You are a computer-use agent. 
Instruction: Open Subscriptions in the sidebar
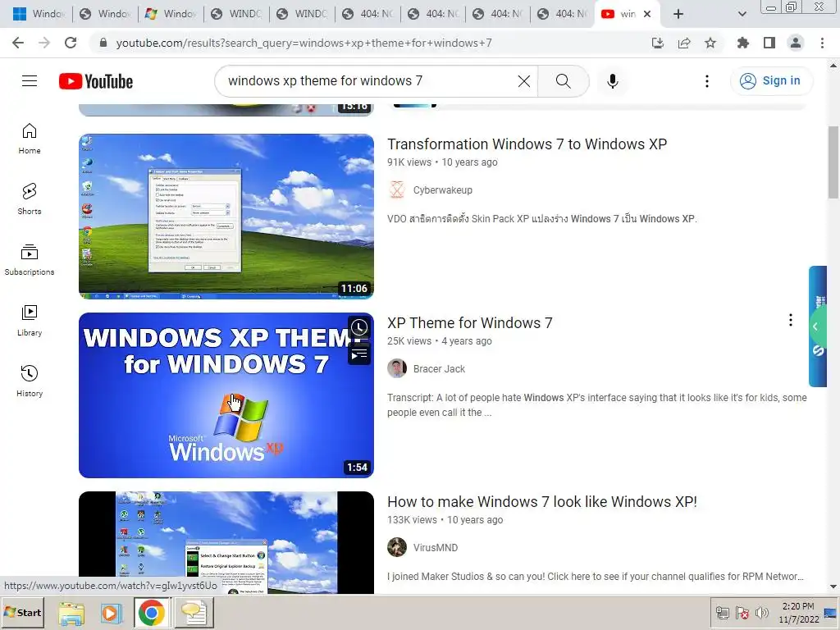pyautogui.click(x=30, y=260)
